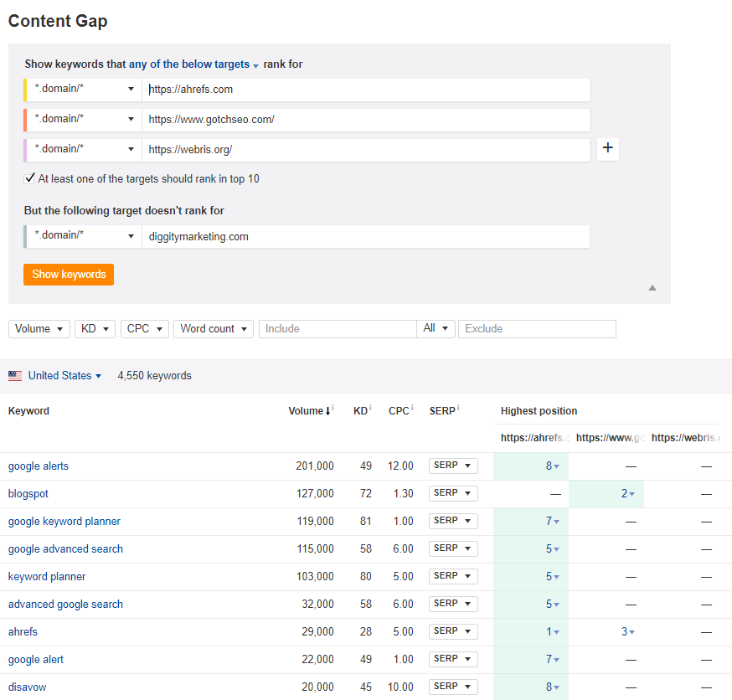The height and width of the screenshot is (700, 732).
Task: Click the SERP column info icon
Action: pyautogui.click(x=458, y=408)
